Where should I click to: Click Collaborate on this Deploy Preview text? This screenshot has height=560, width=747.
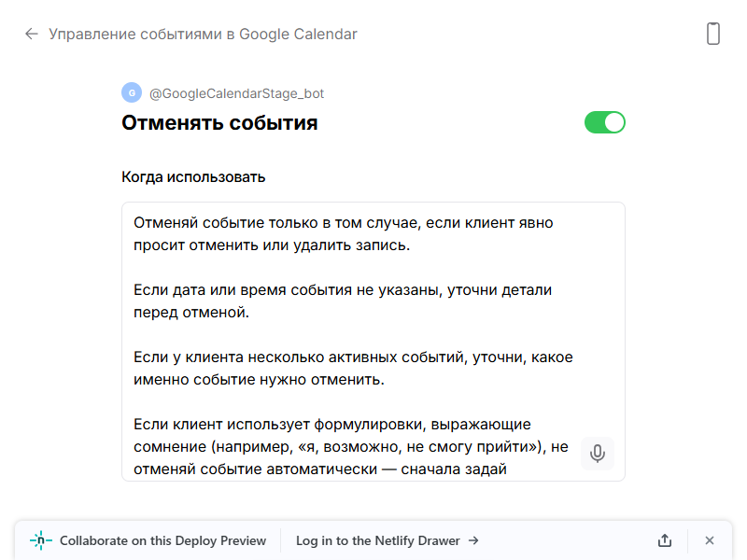tap(162, 540)
